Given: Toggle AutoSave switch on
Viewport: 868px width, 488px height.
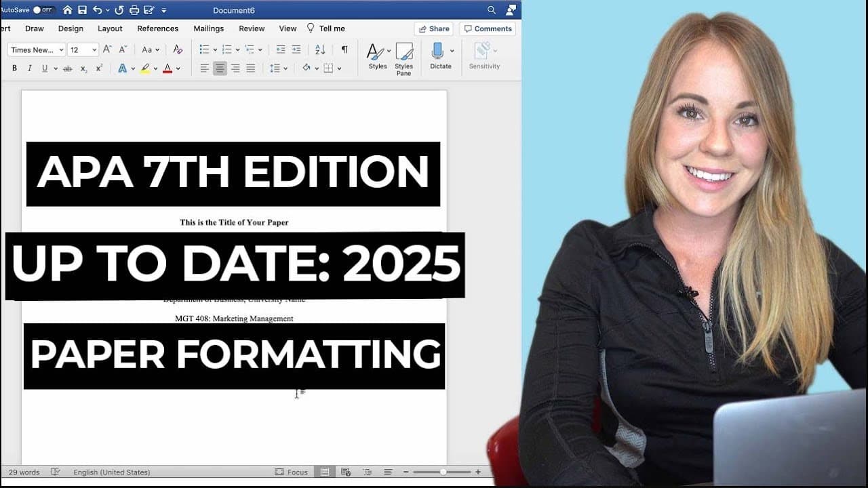Looking at the screenshot, I should coord(43,10).
